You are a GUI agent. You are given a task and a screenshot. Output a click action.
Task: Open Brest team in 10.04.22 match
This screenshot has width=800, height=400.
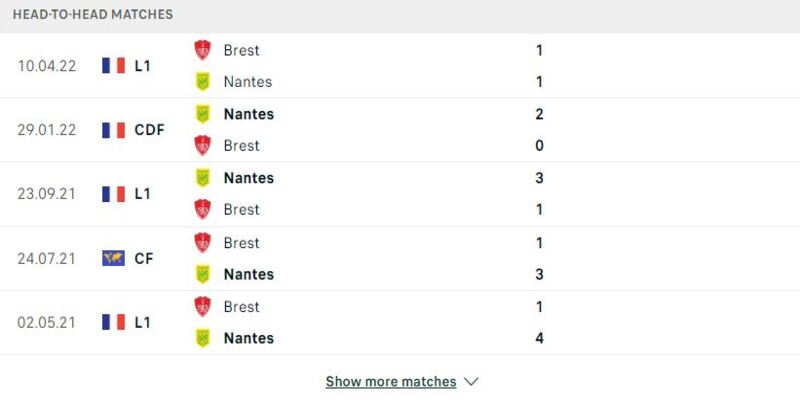coord(241,50)
